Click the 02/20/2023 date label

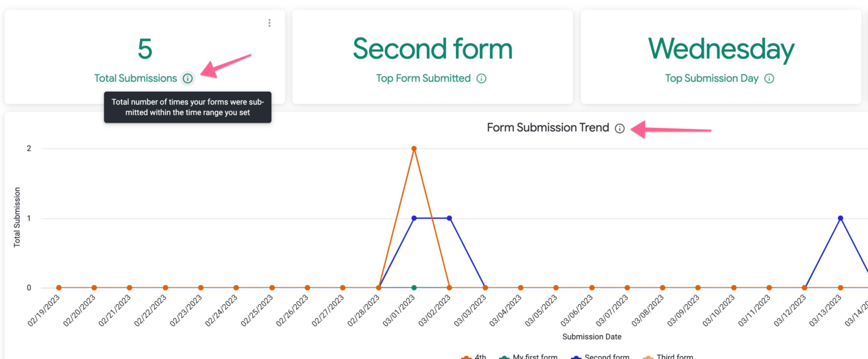coord(80,312)
